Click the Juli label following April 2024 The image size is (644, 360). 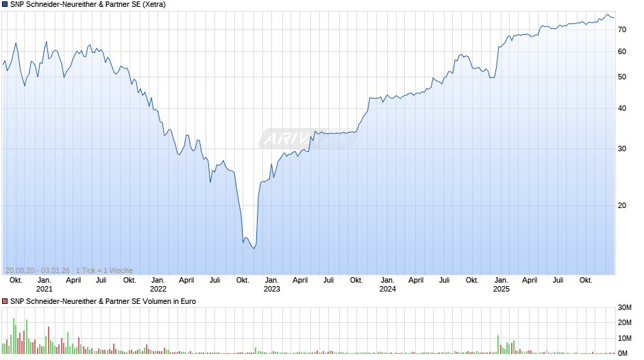coord(444,281)
